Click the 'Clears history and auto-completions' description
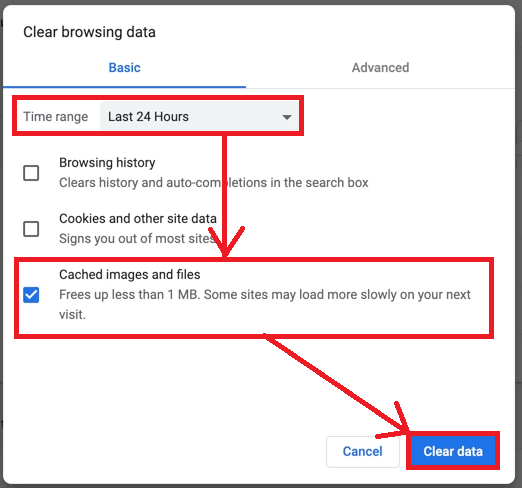This screenshot has height=491, width=522. tap(214, 183)
